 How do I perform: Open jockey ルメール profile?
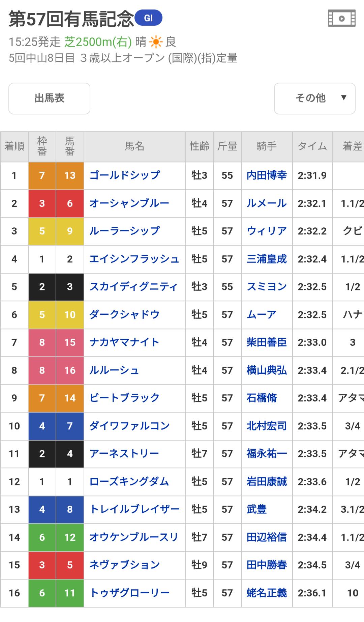coord(267,203)
